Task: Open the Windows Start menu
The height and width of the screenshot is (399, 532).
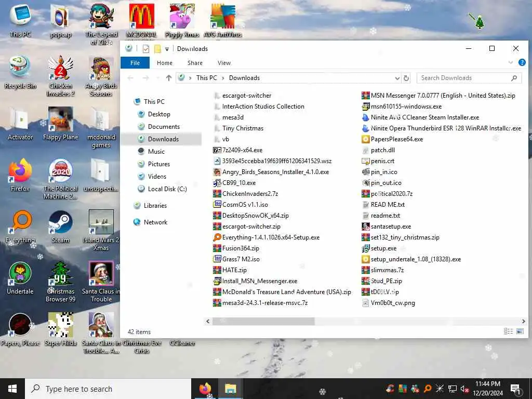Action: click(12, 389)
